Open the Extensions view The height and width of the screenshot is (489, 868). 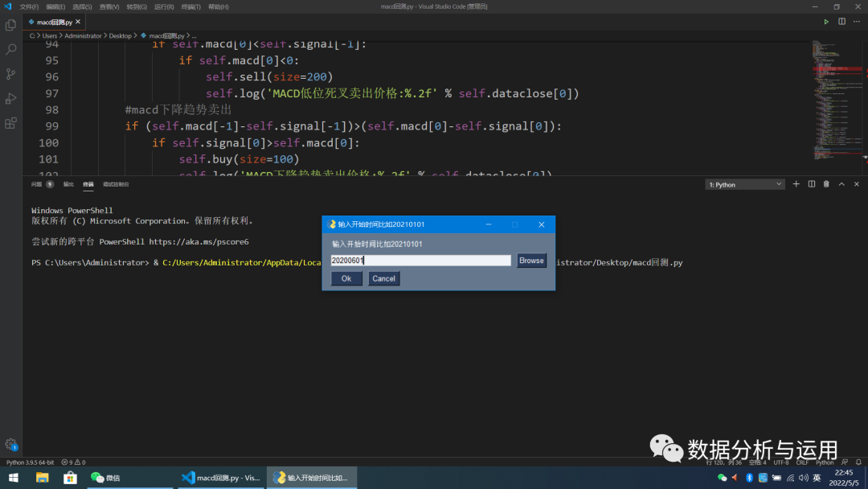pyautogui.click(x=10, y=123)
